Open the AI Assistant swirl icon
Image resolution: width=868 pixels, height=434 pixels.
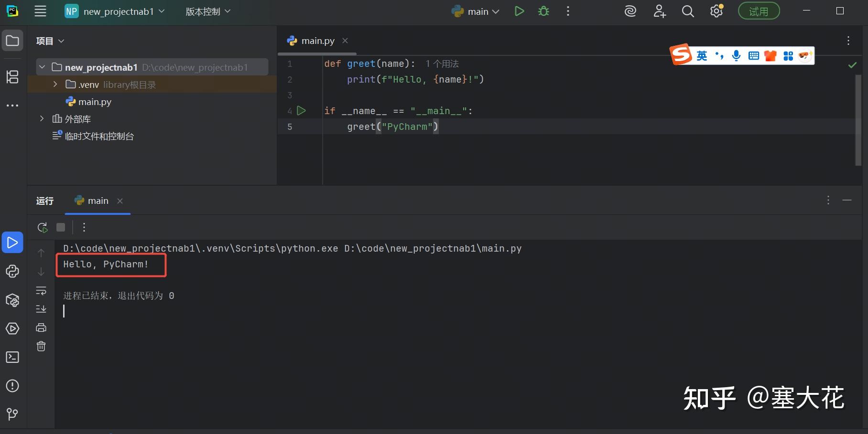coord(630,11)
